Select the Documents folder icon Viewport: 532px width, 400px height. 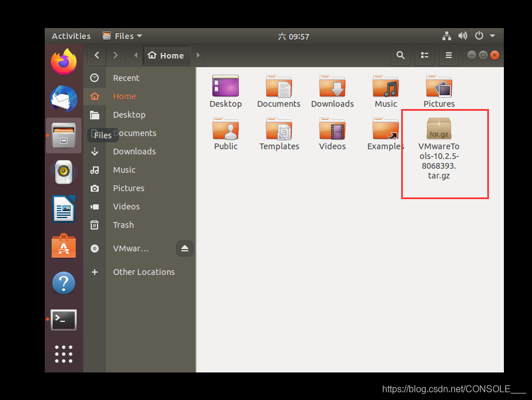pos(279,91)
